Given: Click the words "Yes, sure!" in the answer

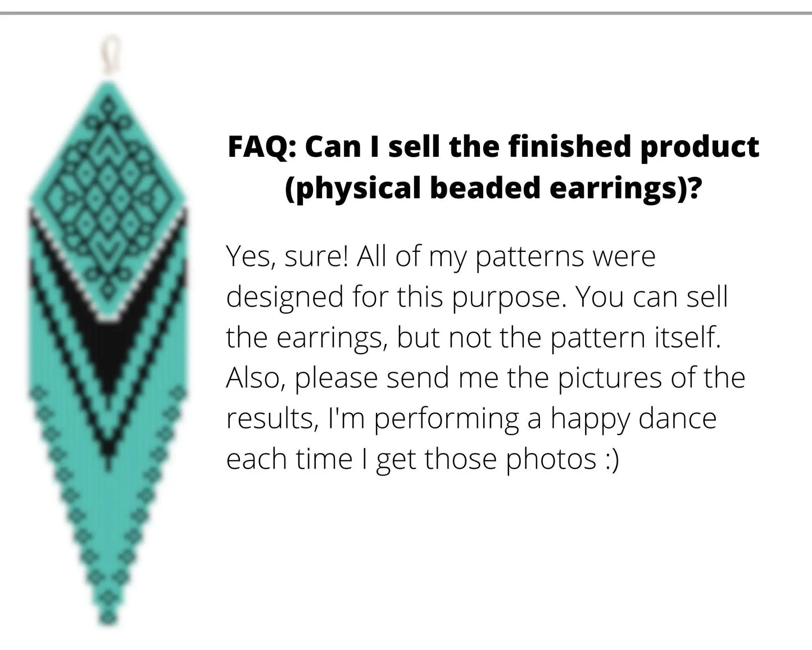Looking at the screenshot, I should (x=287, y=256).
